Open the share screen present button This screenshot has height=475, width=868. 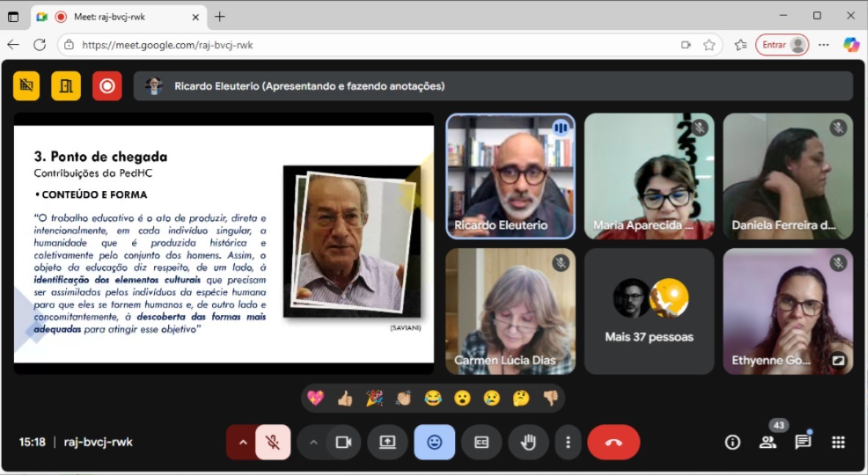coord(387,442)
